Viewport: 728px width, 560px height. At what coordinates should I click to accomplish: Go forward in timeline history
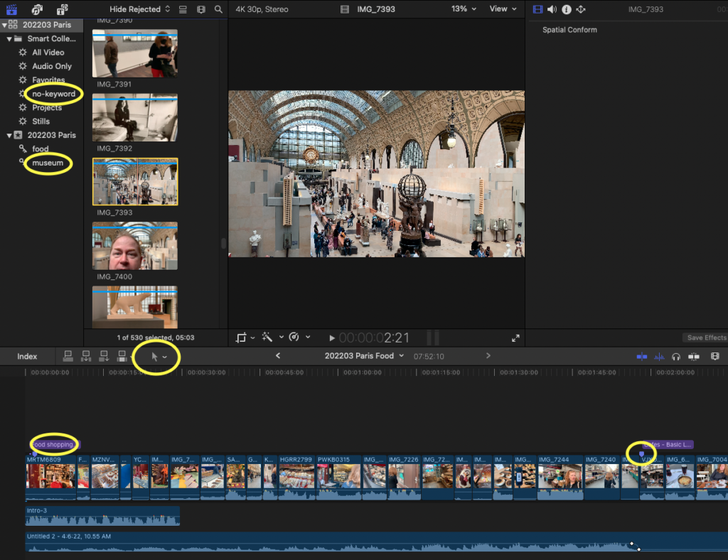[x=488, y=356]
